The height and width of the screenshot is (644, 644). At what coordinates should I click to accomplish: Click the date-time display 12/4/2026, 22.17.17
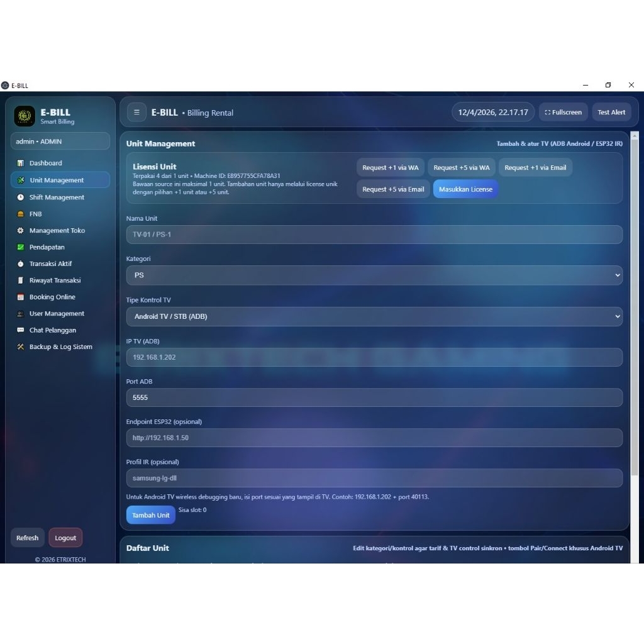(493, 112)
